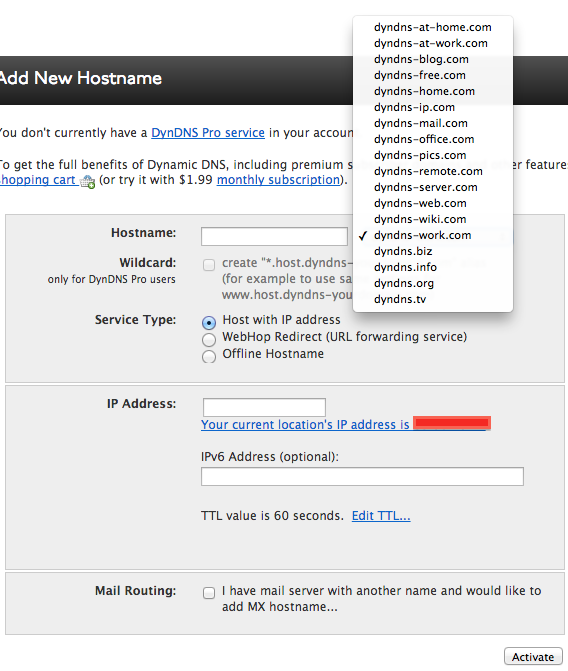Click the Activate button
This screenshot has width=568, height=671.
533,657
